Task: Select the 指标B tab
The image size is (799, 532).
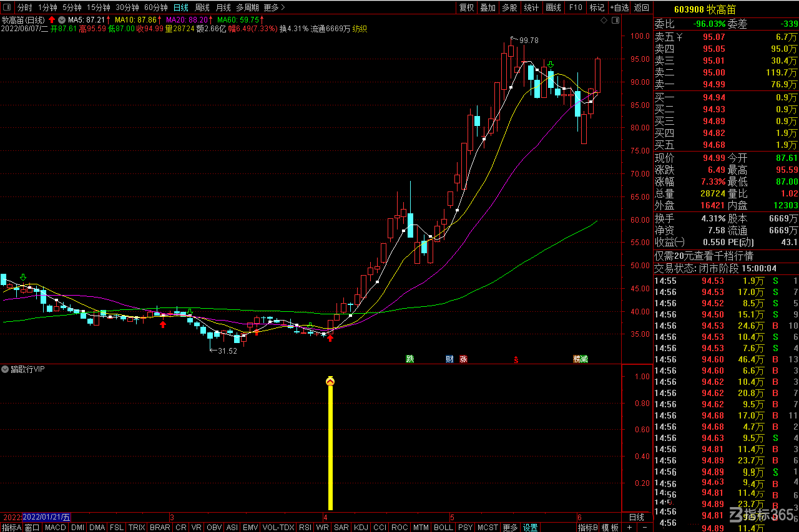Action: pyautogui.click(x=588, y=527)
